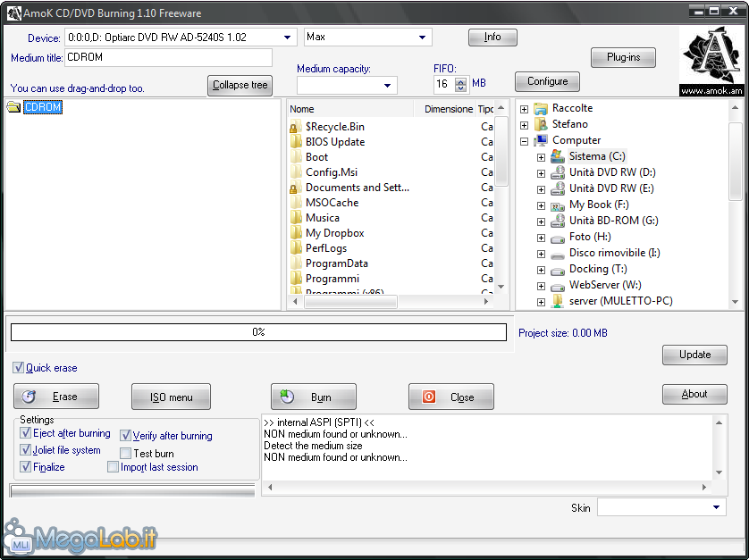Click the PerfLogs folder icon
This screenshot has height=560, width=749.
(x=296, y=248)
